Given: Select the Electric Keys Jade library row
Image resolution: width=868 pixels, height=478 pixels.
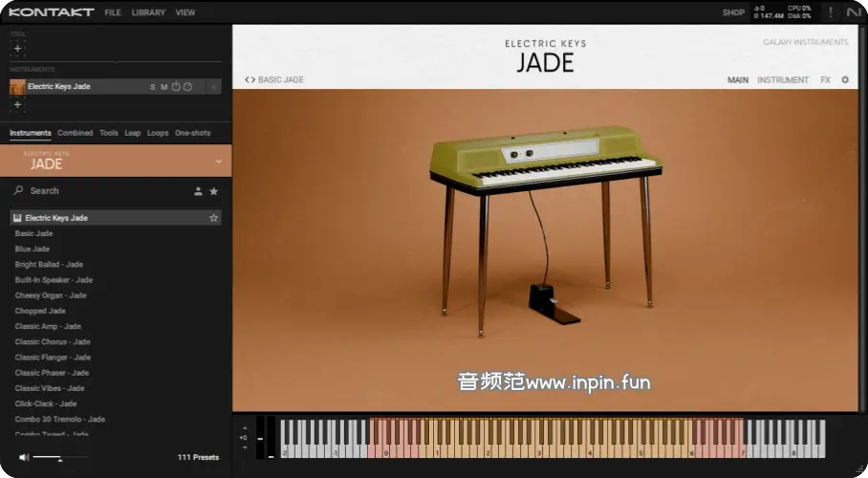Looking at the screenshot, I should tap(116, 218).
